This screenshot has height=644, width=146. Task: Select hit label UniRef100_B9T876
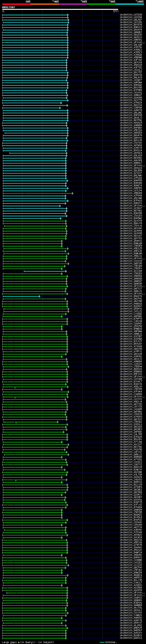[131, 25]
